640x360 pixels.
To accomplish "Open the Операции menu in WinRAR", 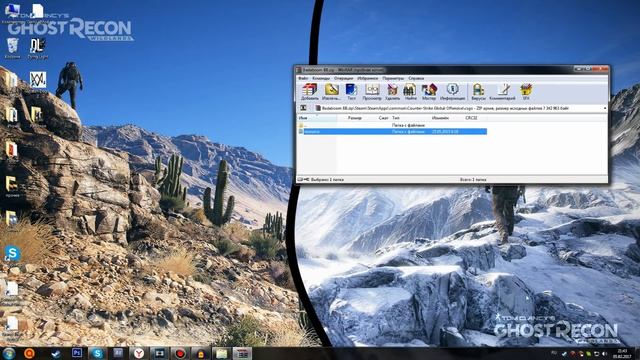I will click(x=343, y=78).
